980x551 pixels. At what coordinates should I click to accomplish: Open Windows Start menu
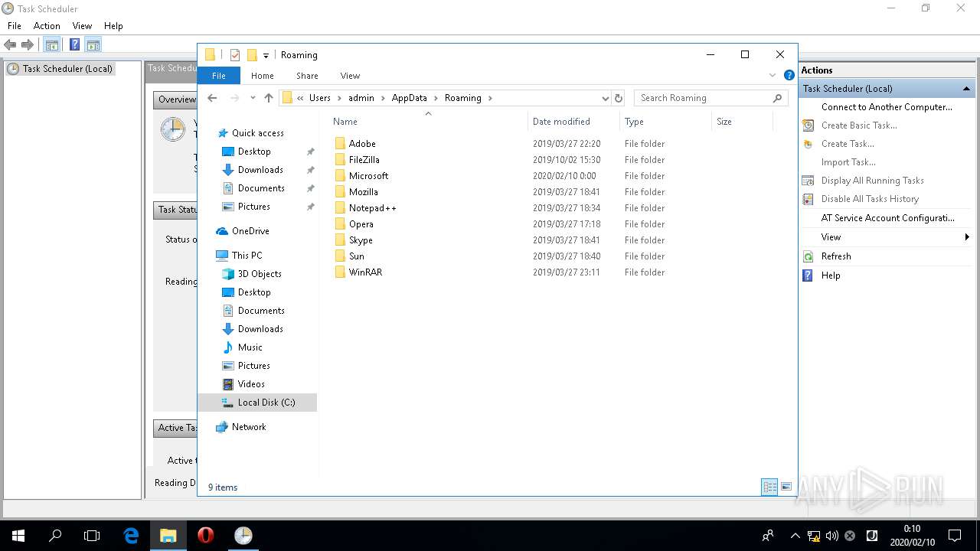click(18, 536)
